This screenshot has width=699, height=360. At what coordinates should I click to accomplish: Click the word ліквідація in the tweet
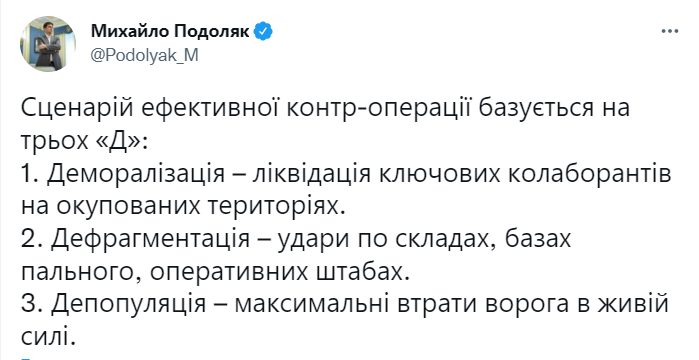coord(311,174)
